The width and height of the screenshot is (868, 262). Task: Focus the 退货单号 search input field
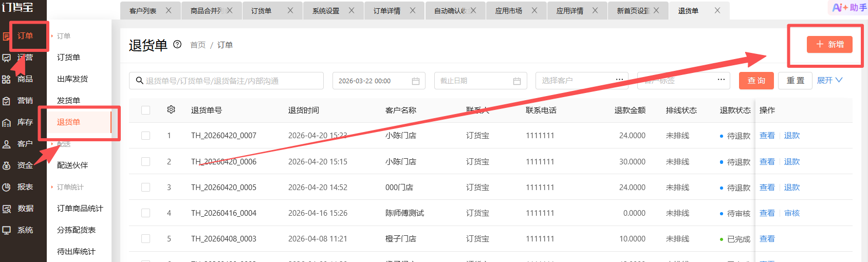coord(227,81)
